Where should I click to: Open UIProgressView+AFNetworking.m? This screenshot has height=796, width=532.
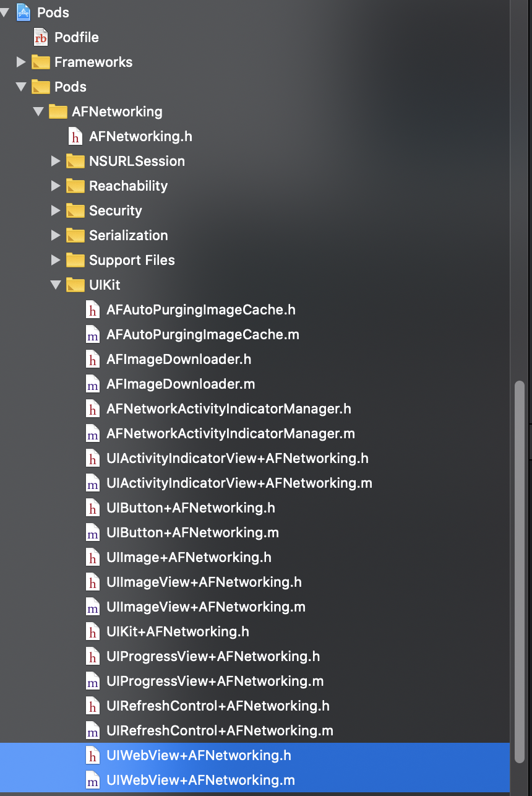215,681
